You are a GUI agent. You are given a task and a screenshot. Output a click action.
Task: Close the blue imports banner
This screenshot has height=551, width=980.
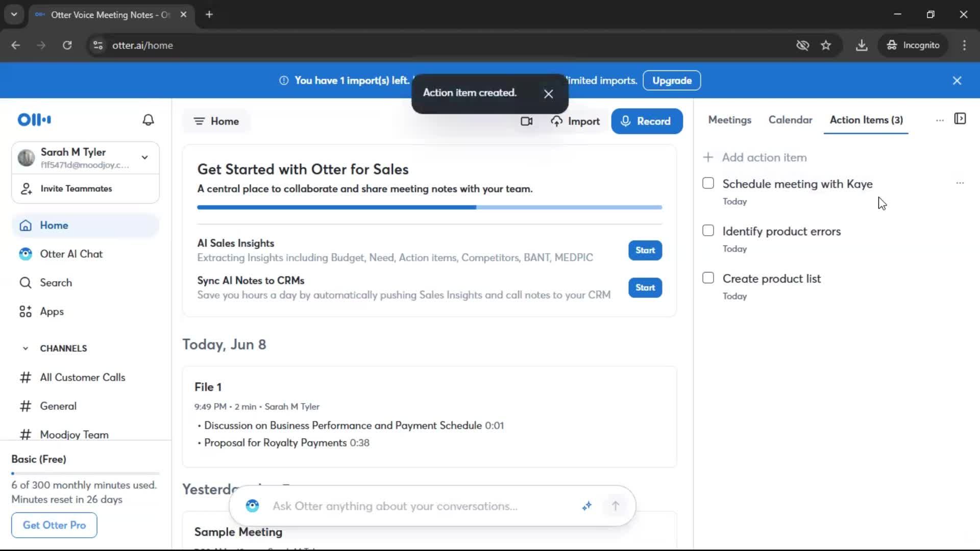pyautogui.click(x=957, y=81)
